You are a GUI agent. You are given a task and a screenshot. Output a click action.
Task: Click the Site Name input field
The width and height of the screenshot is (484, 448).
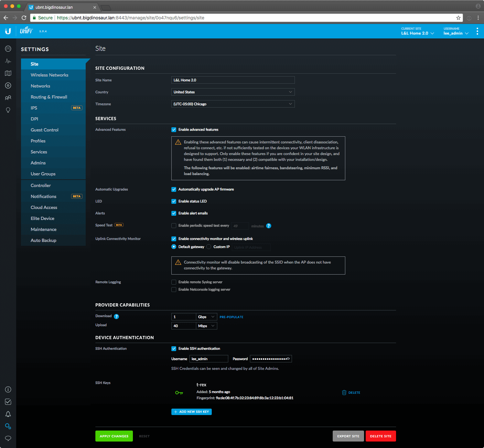[x=233, y=80]
